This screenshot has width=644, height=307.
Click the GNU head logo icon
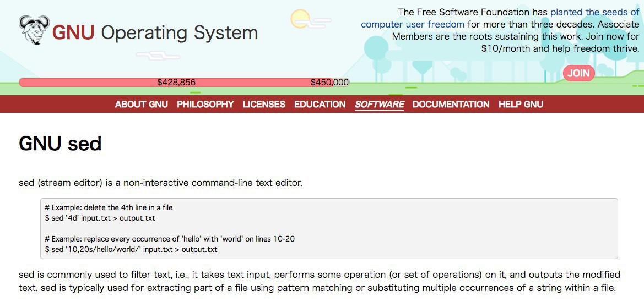click(x=34, y=29)
